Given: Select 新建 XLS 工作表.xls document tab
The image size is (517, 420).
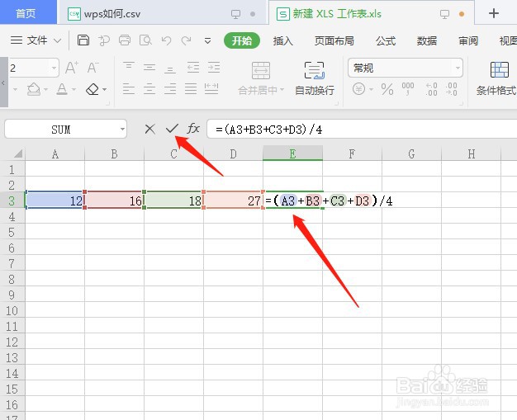Looking at the screenshot, I should pyautogui.click(x=372, y=13).
